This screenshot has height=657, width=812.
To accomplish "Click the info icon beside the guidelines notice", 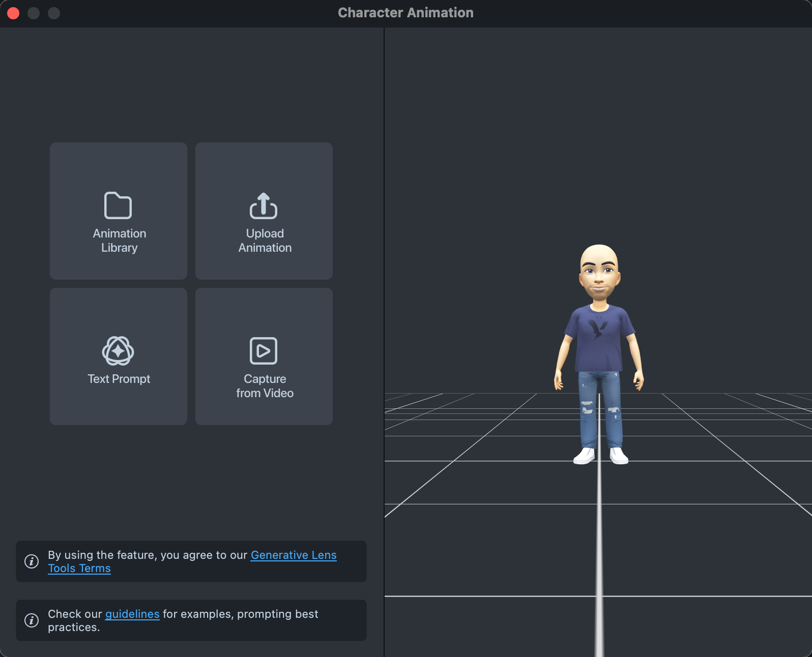I will [x=32, y=620].
